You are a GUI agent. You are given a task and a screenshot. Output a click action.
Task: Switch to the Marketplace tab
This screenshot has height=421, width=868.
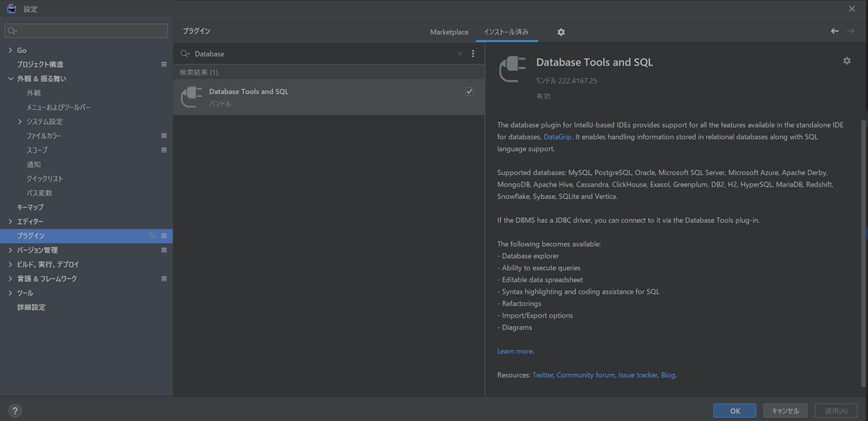(449, 32)
